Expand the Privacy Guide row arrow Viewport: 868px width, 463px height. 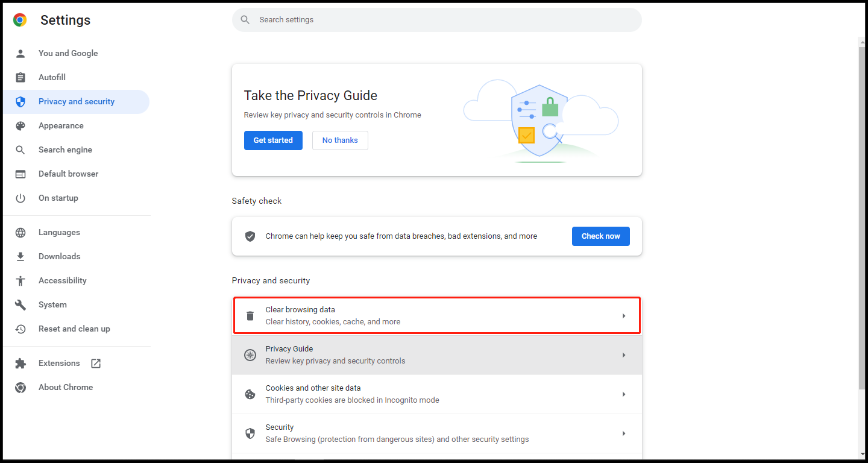click(x=624, y=355)
